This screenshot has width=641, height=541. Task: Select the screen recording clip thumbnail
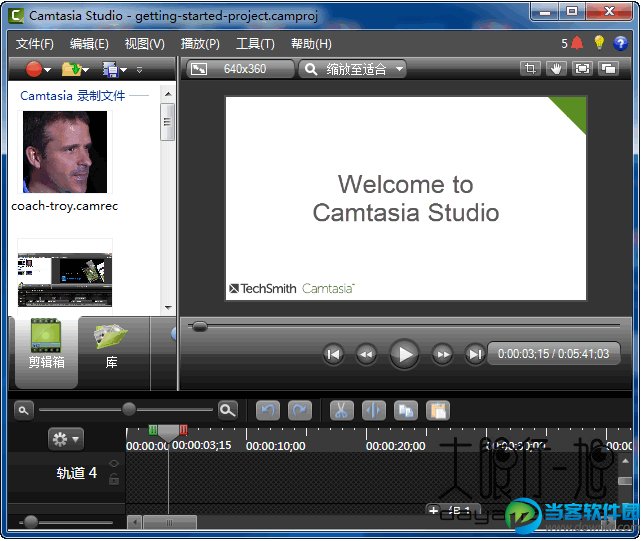click(65, 280)
